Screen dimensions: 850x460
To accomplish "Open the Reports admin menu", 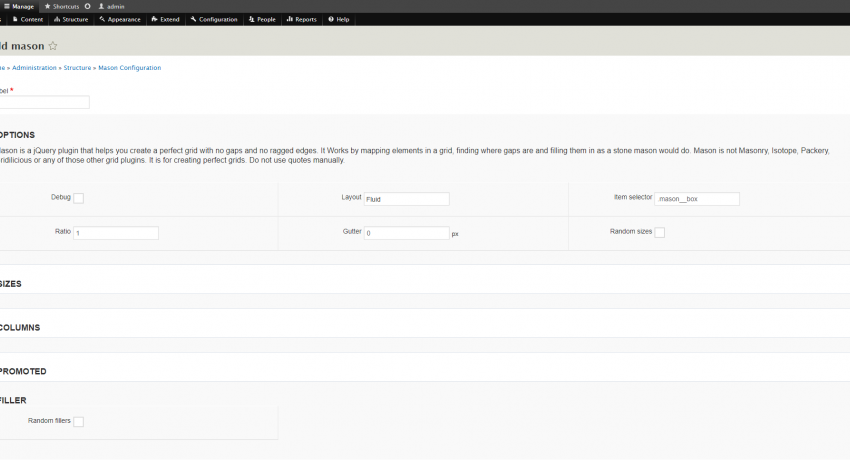I will pyautogui.click(x=302, y=20).
